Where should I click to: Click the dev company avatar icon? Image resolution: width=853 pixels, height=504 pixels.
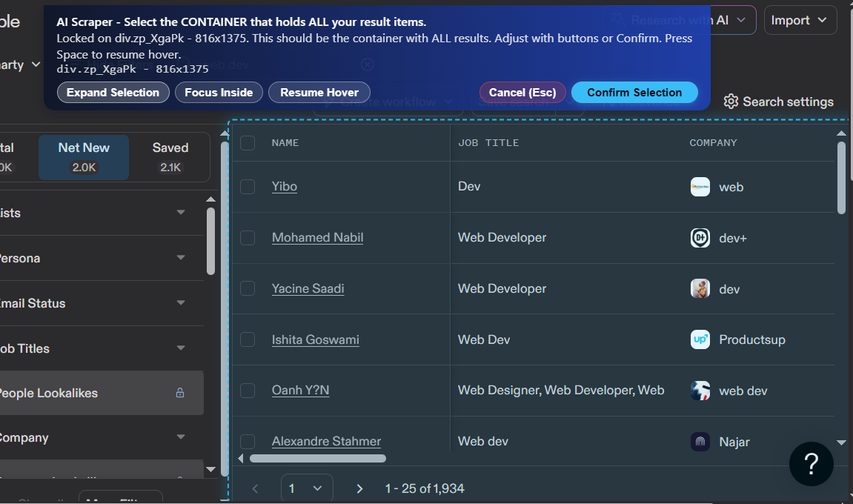point(700,288)
